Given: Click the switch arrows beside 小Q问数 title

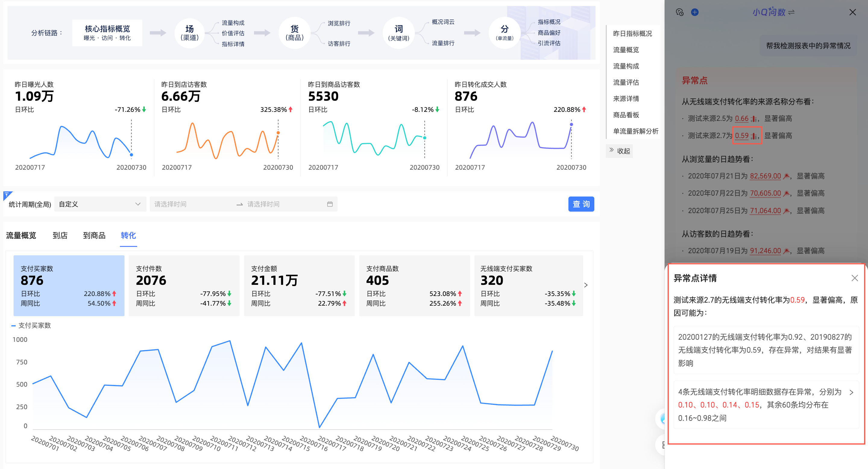Looking at the screenshot, I should point(791,12).
